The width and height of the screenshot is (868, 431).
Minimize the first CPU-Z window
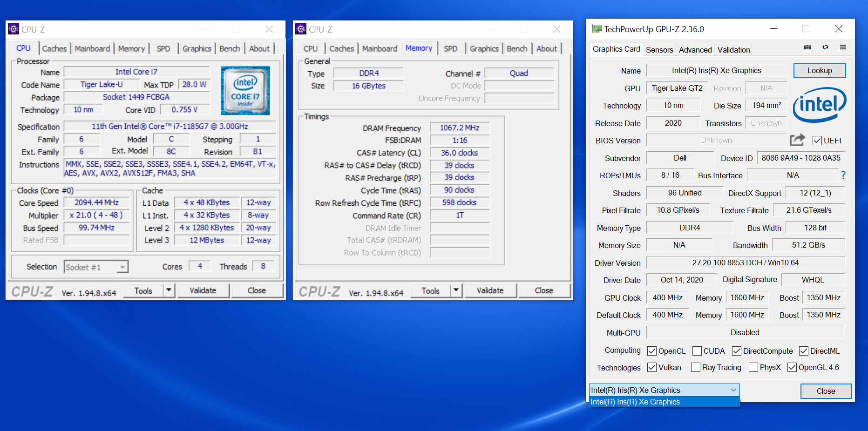[x=204, y=29]
